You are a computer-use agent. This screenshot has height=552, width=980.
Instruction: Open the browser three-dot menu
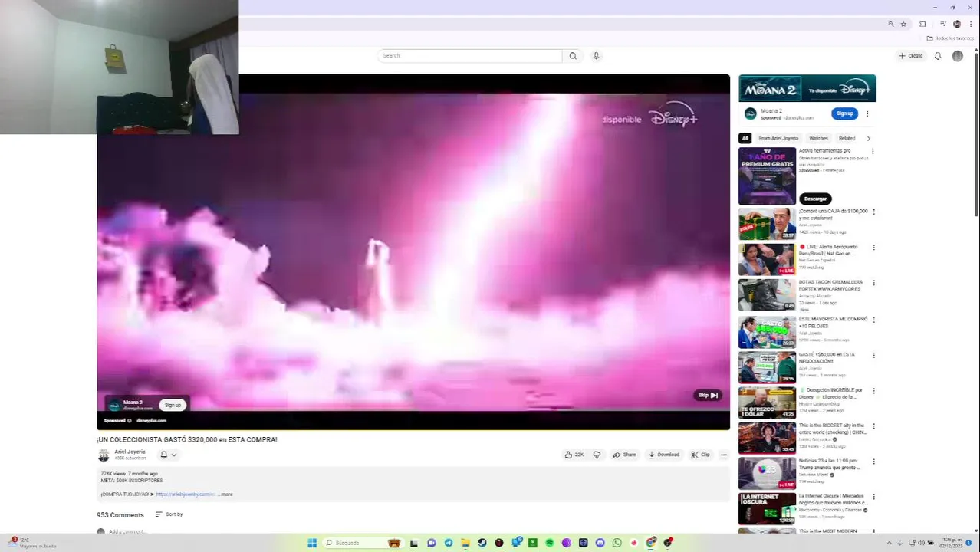970,24
